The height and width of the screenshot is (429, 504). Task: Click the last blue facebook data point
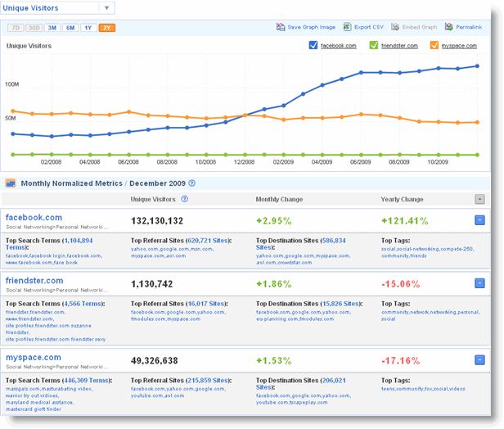(x=477, y=66)
